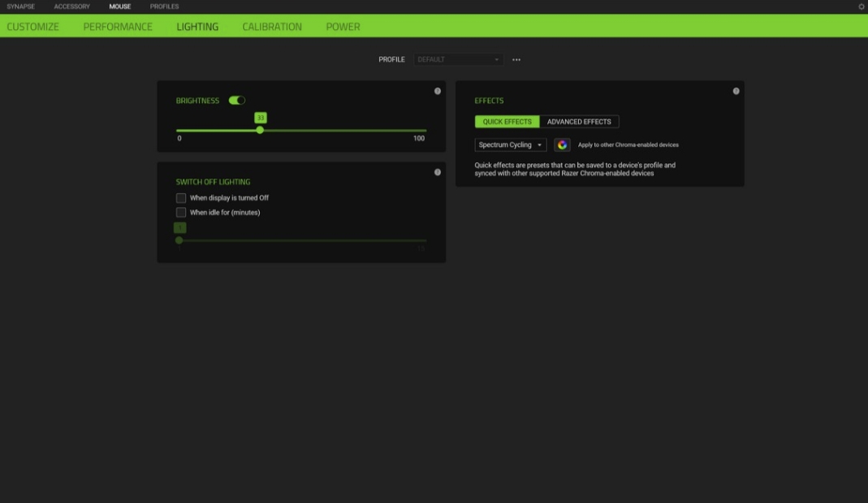The width and height of the screenshot is (868, 503).
Task: Open the Spectrum Cycling effect dropdown
Action: (511, 145)
